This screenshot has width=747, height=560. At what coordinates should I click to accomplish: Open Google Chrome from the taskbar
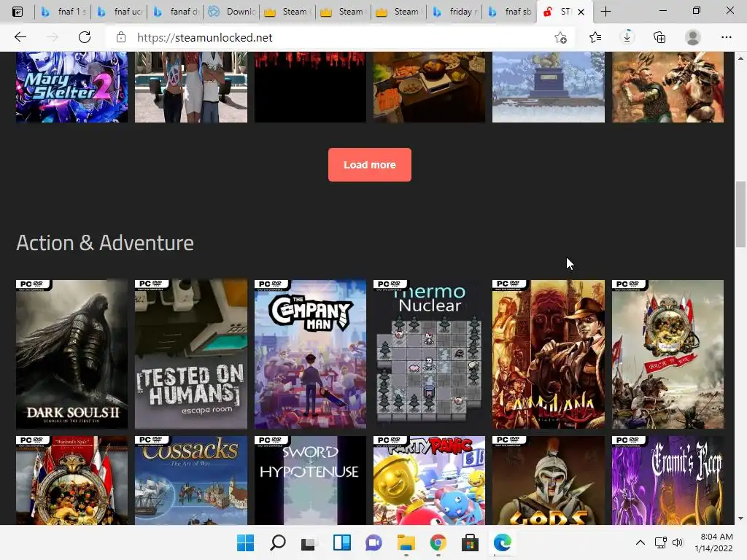pos(438,542)
